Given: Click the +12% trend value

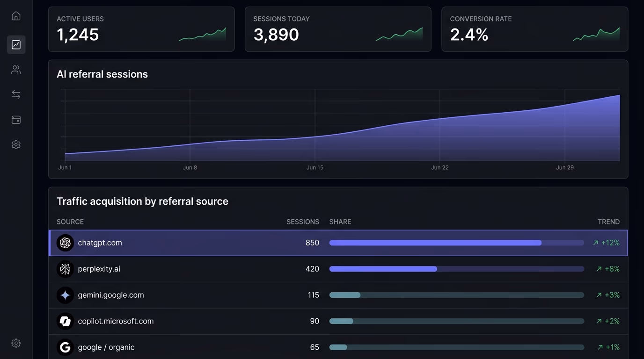Looking at the screenshot, I should (611, 243).
